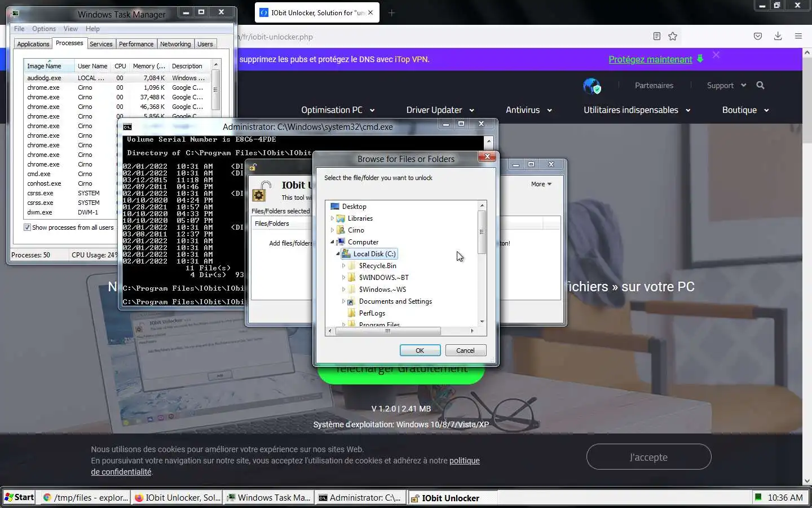
Task: Switch to Applications tab in Task Manager
Action: tap(33, 44)
